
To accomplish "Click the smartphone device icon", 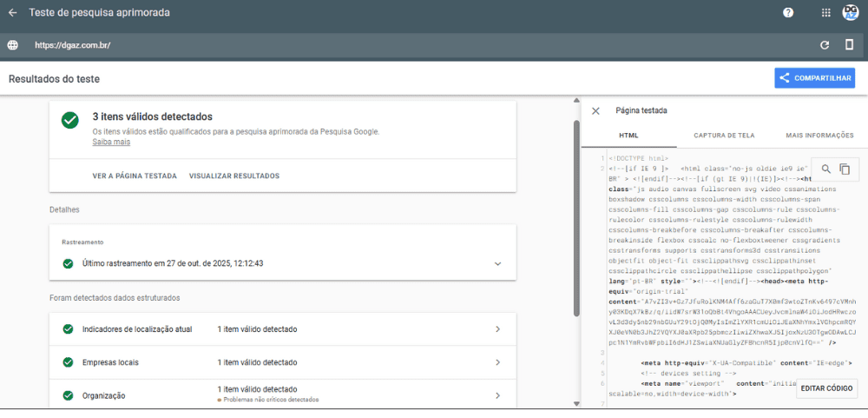I will pyautogui.click(x=850, y=45).
